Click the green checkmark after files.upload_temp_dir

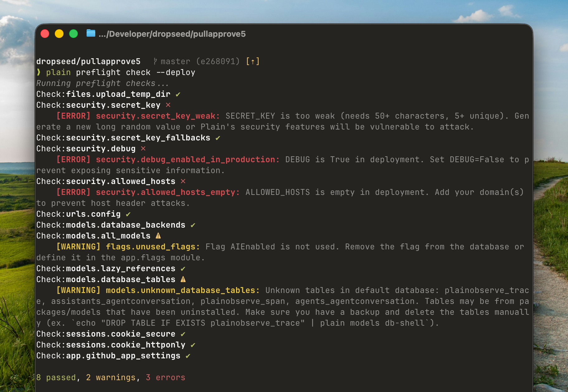(x=178, y=94)
